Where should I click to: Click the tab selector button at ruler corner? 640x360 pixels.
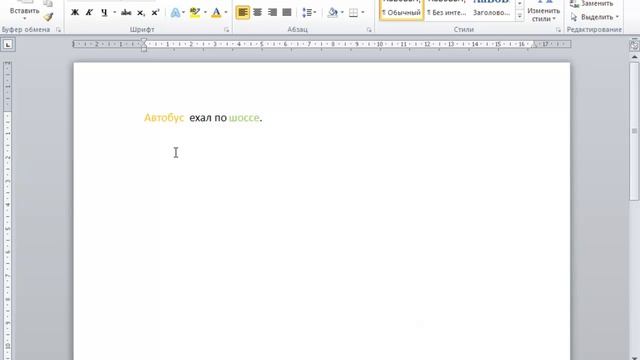pos(8,44)
